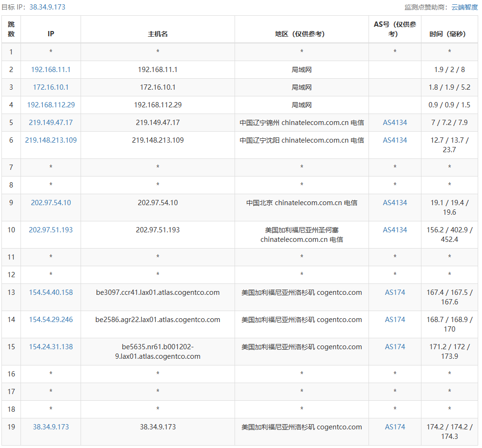
Task: Click the AS174 link in hop 19 row
Action: pyautogui.click(x=395, y=427)
